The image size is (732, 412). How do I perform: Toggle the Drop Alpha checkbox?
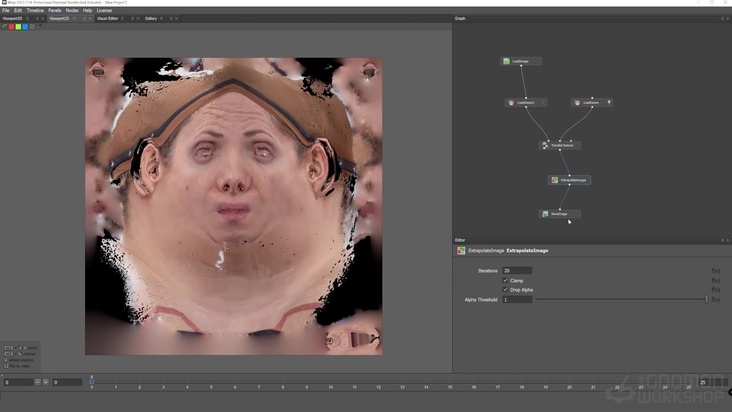[x=505, y=290]
